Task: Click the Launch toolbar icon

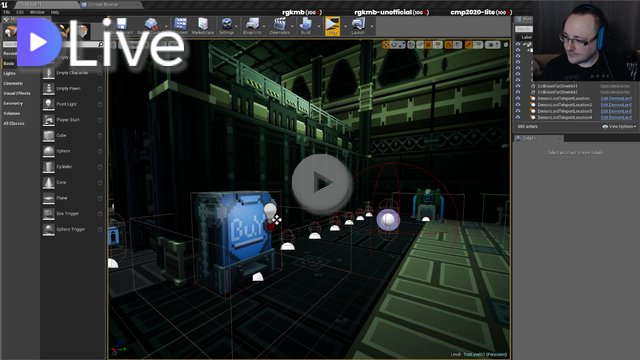Action: pyautogui.click(x=358, y=26)
